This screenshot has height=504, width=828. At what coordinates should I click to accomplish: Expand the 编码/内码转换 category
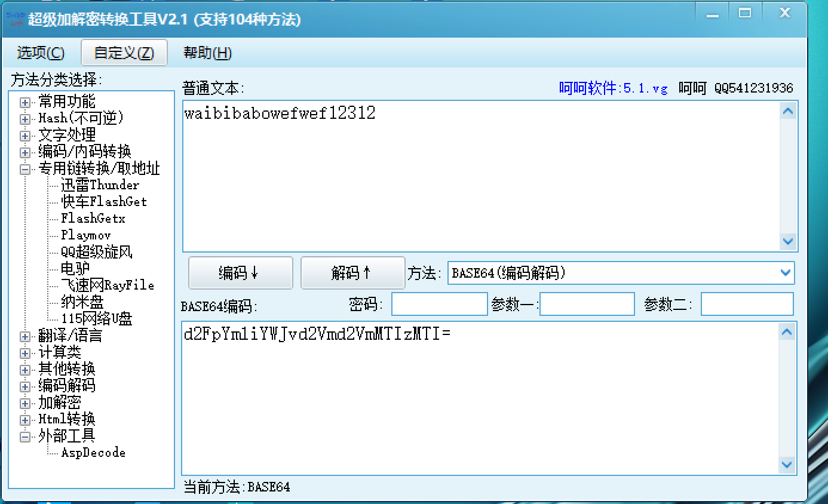point(25,152)
